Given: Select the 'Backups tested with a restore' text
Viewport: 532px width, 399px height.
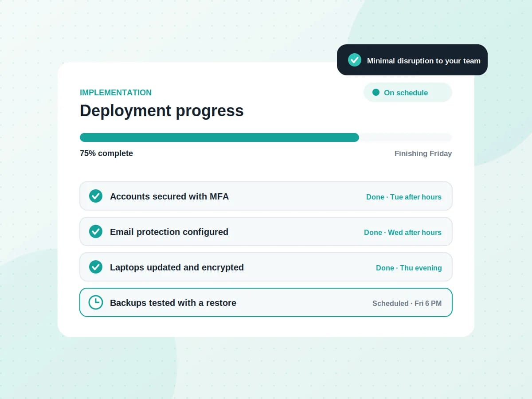Looking at the screenshot, I should [173, 303].
